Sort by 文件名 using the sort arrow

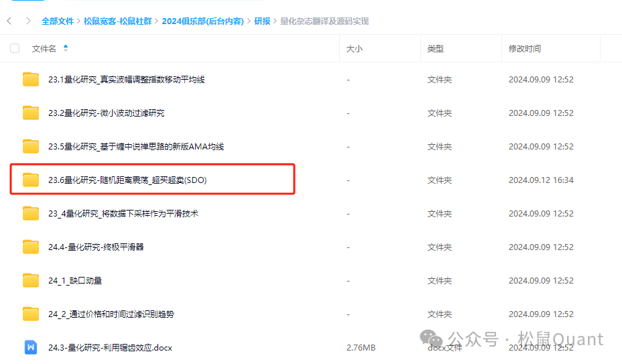pyautogui.click(x=66, y=48)
